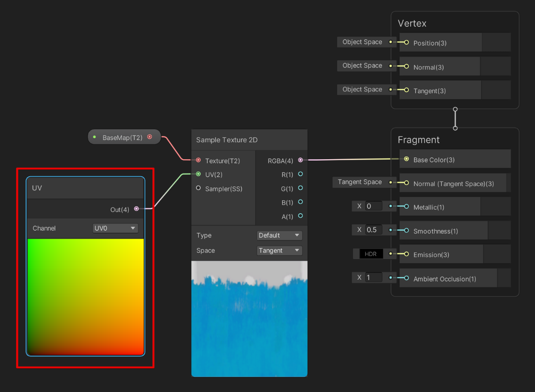Open the Type dropdown set to Default

point(280,235)
